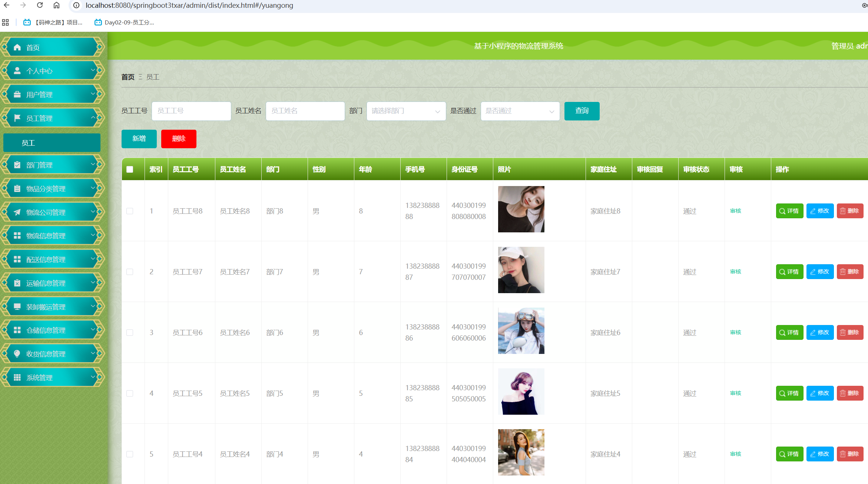
Task: Click the red 删除 batch button
Action: (179, 139)
